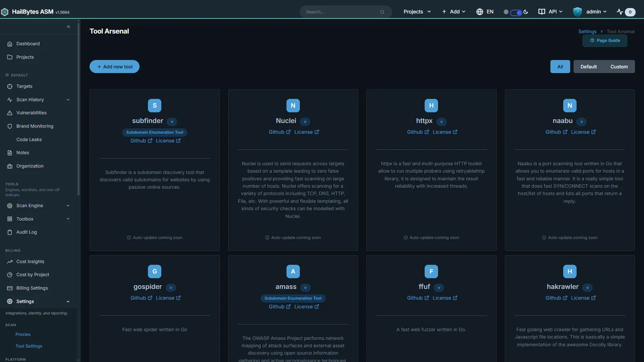
Task: Open the Projects dropdown in top bar
Action: tap(417, 12)
